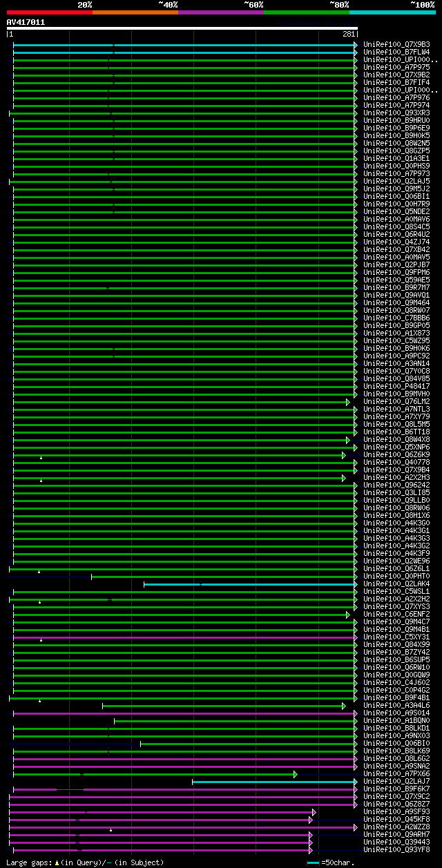Select the UniRef100_P48417 label
Screen dimensions: 442x868
click(x=396, y=387)
